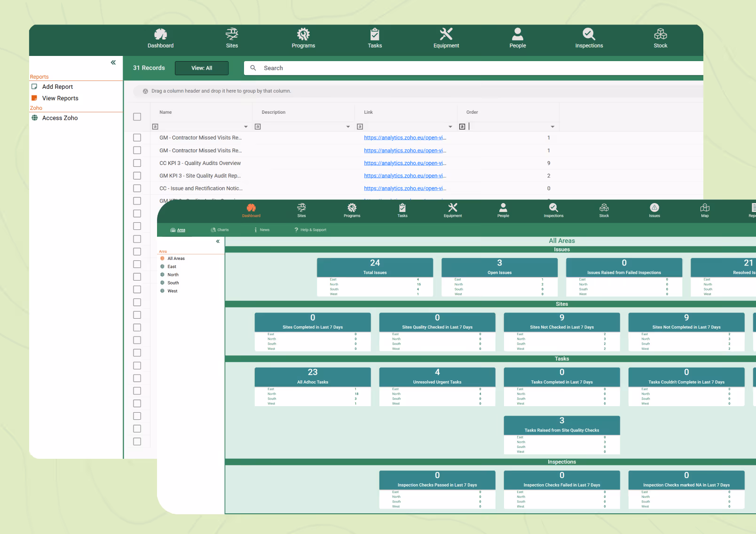This screenshot has height=534, width=756.
Task: Open the Description column filter dropdown
Action: 348,127
